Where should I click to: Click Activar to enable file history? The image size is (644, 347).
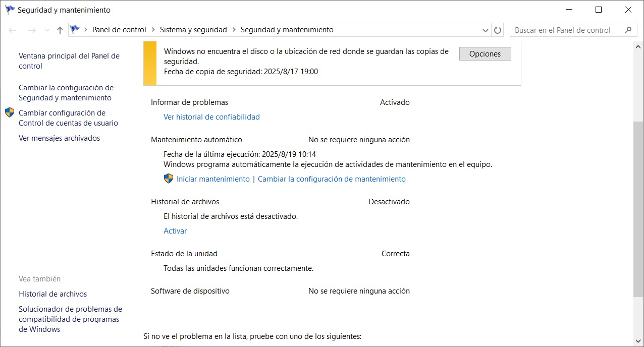tap(175, 231)
